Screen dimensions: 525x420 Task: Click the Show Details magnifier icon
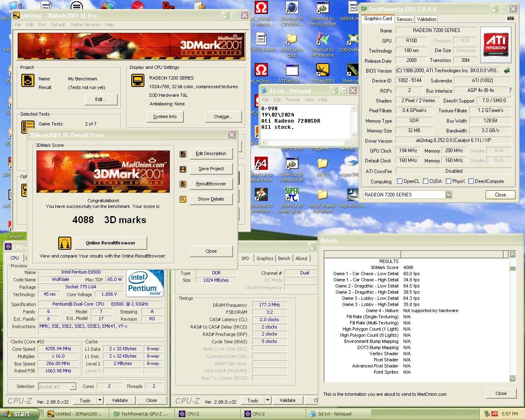183,199
